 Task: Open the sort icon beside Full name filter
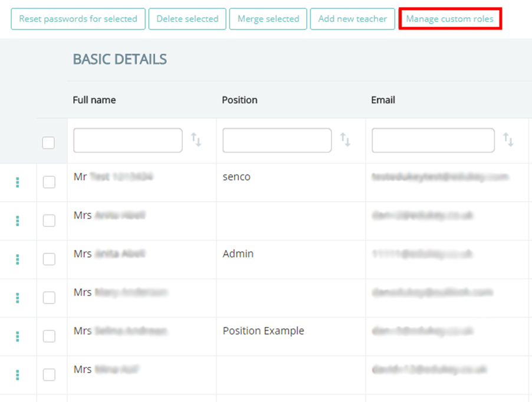[196, 140]
